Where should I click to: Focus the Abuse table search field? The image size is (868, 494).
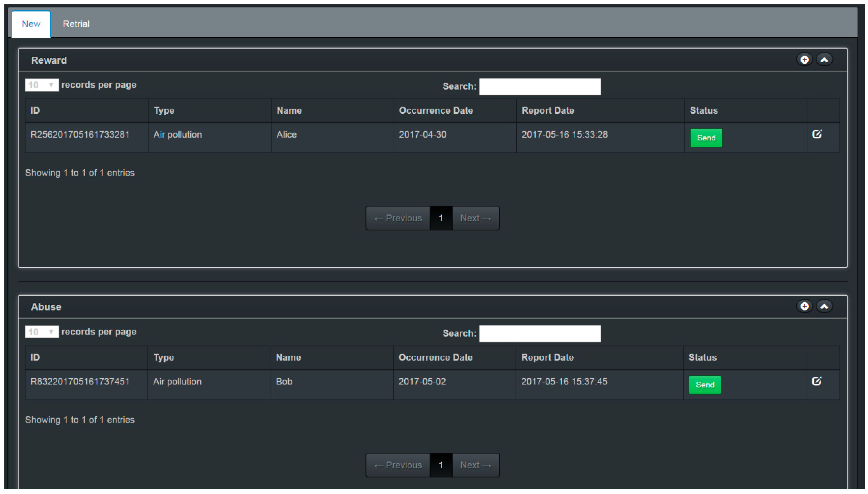[539, 333]
